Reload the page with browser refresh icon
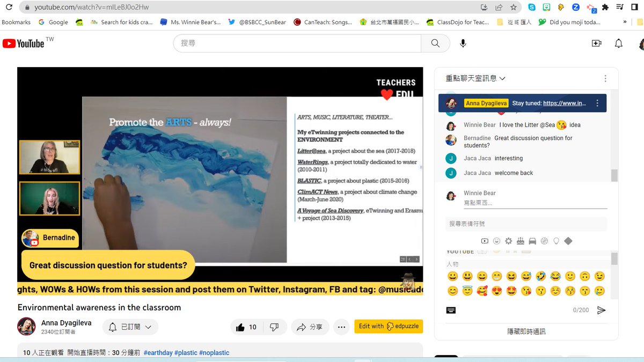Viewport: 644px width, 362px height. pos(9,8)
